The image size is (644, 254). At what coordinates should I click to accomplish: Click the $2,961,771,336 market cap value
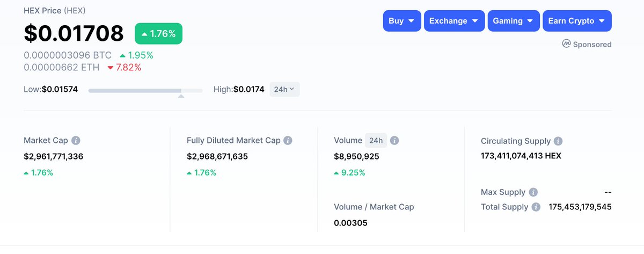tap(54, 157)
